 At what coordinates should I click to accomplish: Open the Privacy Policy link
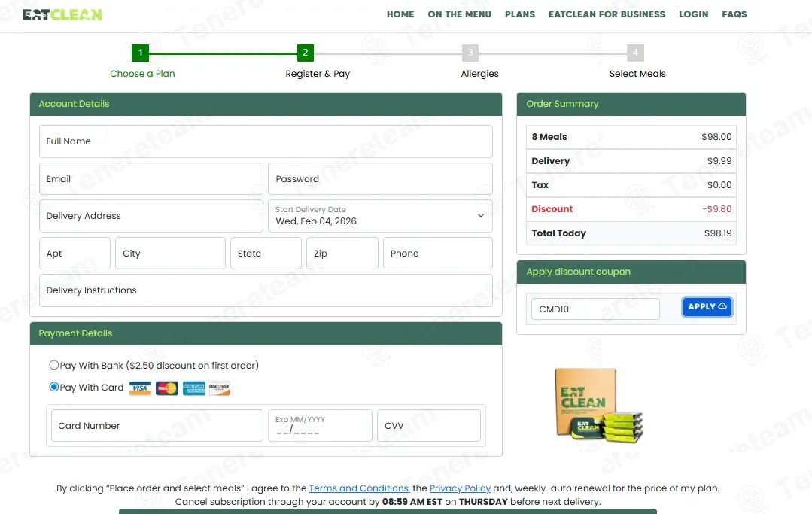[x=460, y=488]
